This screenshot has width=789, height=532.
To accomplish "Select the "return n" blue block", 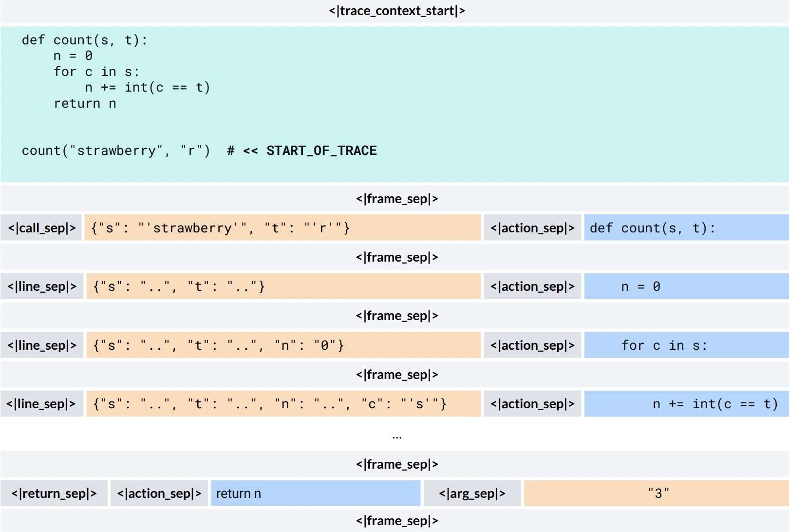I will [x=315, y=494].
